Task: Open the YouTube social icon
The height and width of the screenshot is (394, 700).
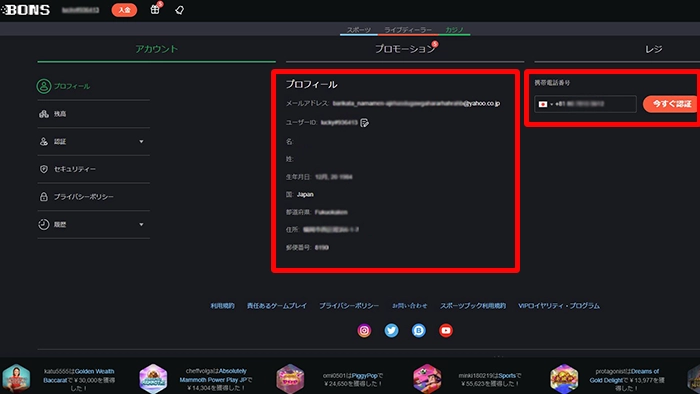Action: pos(446,330)
